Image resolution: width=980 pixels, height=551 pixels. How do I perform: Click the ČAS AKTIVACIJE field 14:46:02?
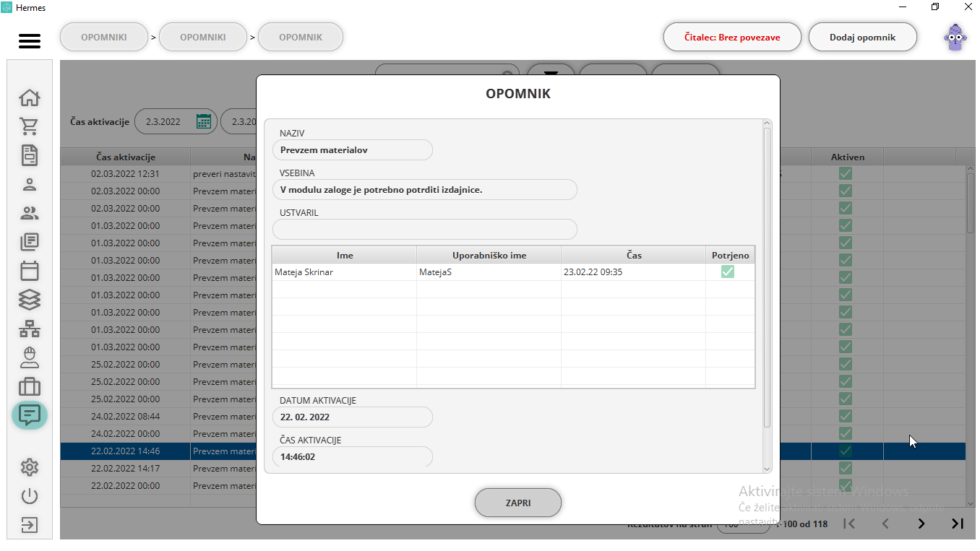(x=353, y=456)
